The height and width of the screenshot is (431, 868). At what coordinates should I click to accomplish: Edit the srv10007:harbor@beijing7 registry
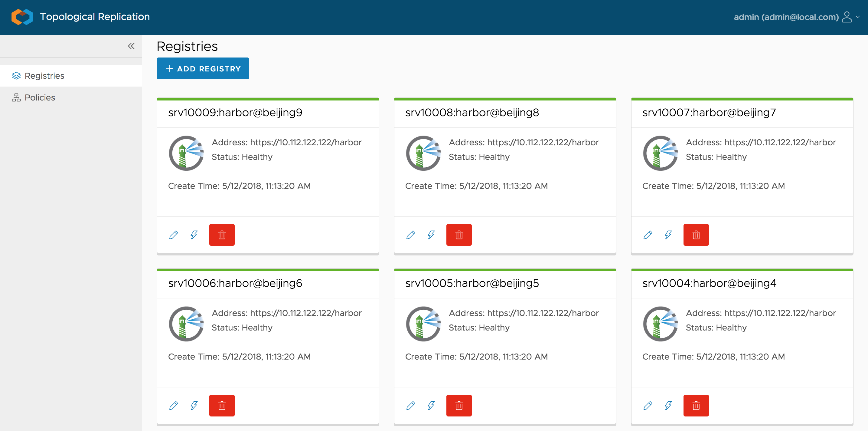coord(648,235)
